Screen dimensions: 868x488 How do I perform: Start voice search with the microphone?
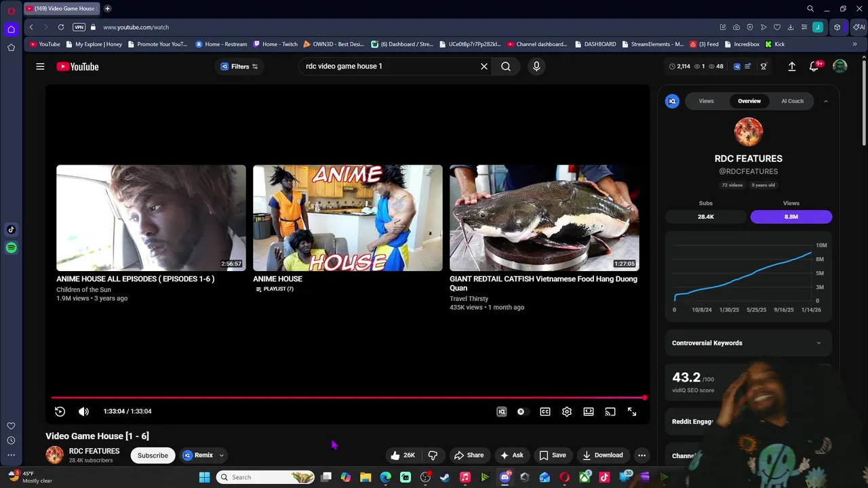tap(536, 66)
